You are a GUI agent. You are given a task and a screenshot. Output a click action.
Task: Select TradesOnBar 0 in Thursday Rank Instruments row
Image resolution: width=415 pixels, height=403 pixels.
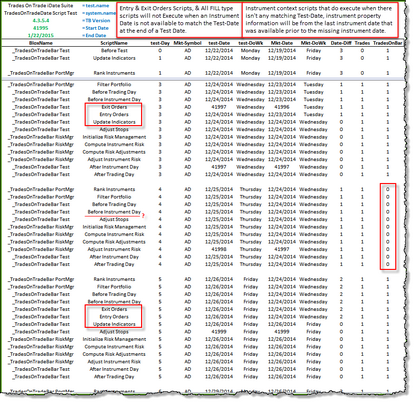(387, 189)
